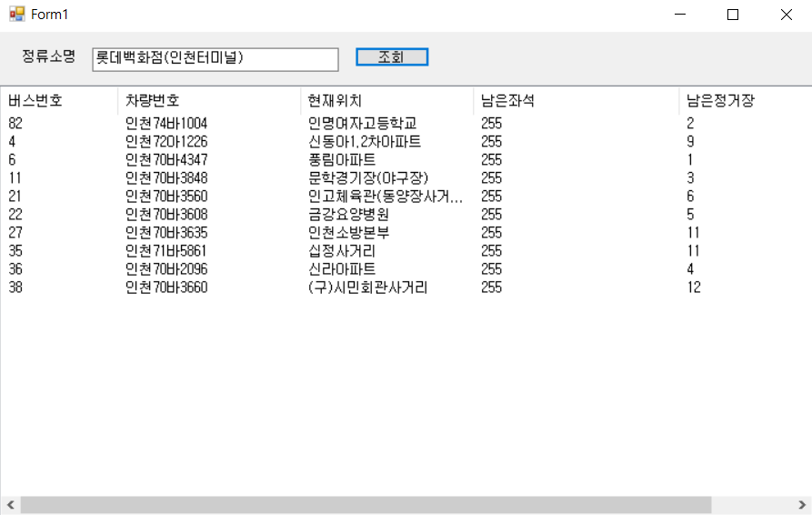Click the 조회 search button
The width and height of the screenshot is (812, 515).
[392, 57]
